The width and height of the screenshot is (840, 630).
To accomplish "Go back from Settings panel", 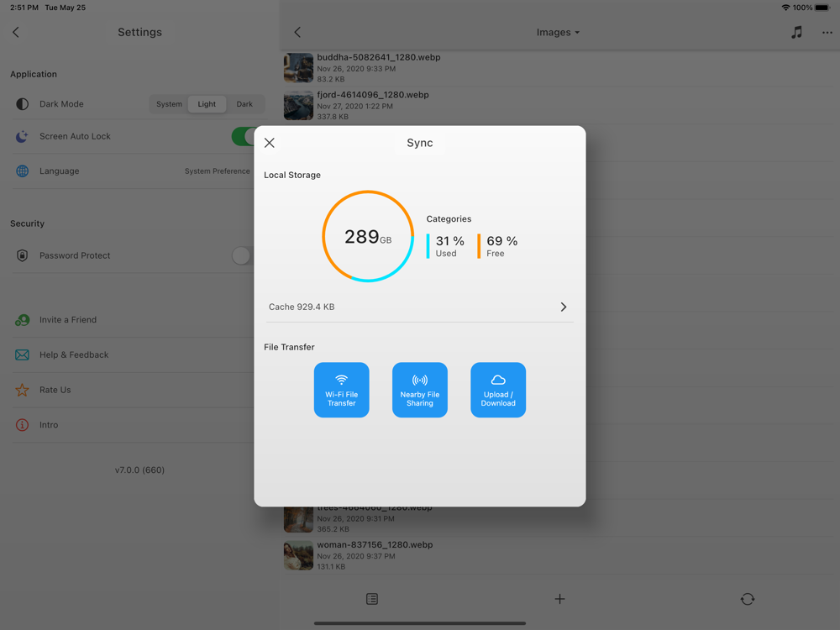I will 16,32.
